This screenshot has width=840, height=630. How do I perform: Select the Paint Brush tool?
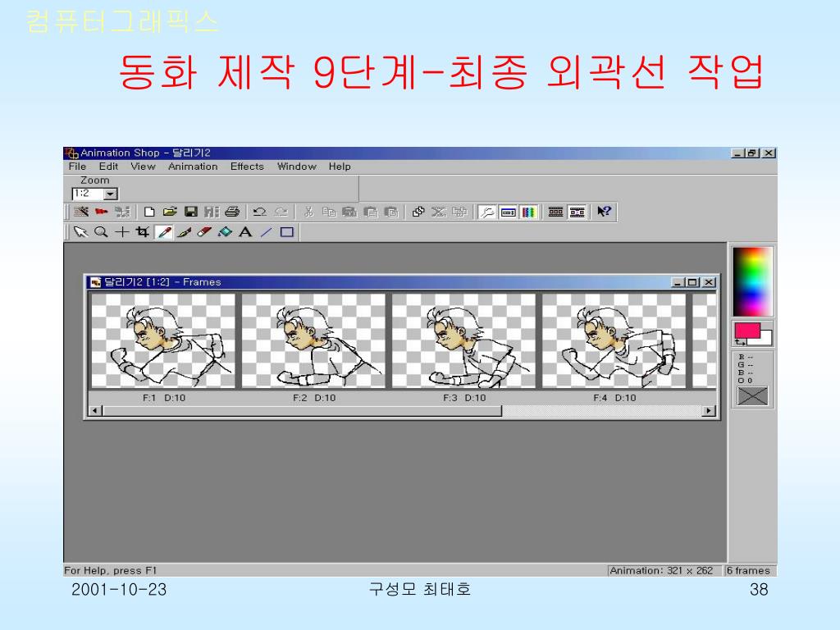(x=185, y=232)
